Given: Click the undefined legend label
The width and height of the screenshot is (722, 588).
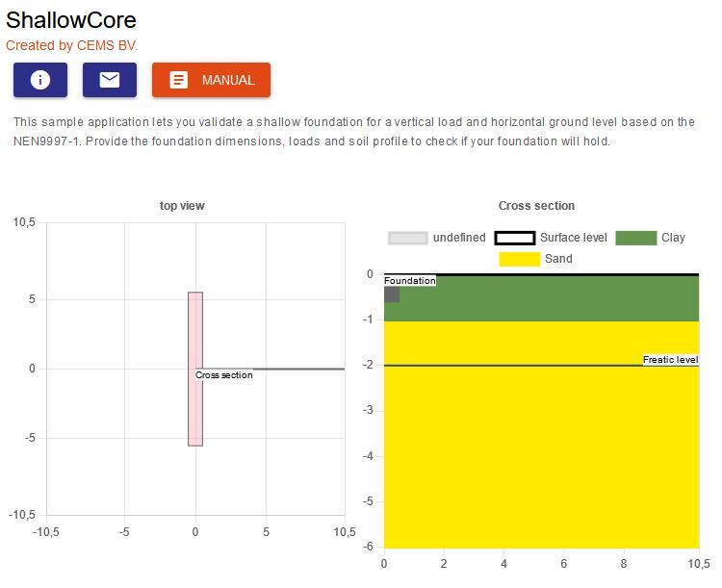Looking at the screenshot, I should coord(459,238).
